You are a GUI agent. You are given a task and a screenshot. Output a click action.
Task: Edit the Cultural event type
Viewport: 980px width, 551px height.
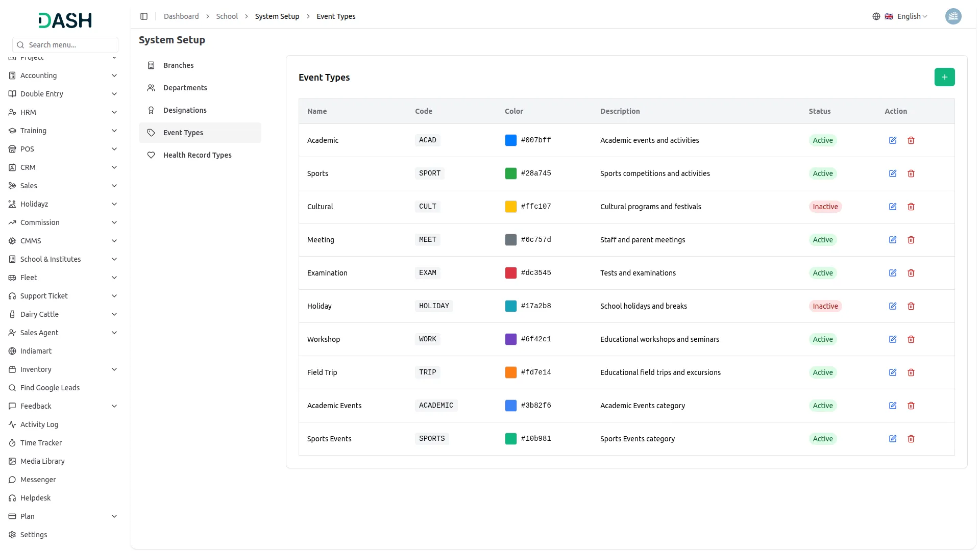893,207
